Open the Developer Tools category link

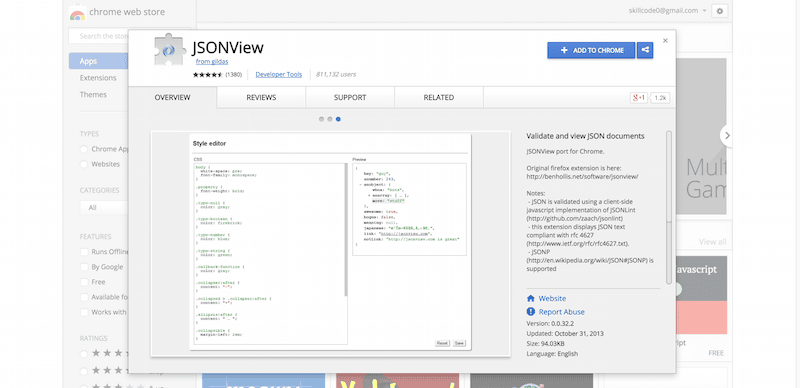pos(279,75)
